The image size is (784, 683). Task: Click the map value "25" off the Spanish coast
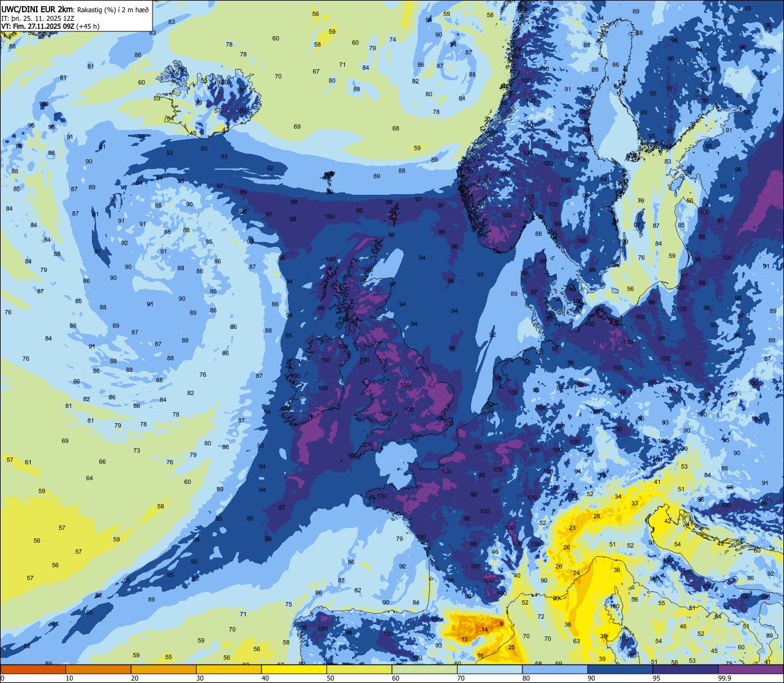pyautogui.click(x=511, y=647)
